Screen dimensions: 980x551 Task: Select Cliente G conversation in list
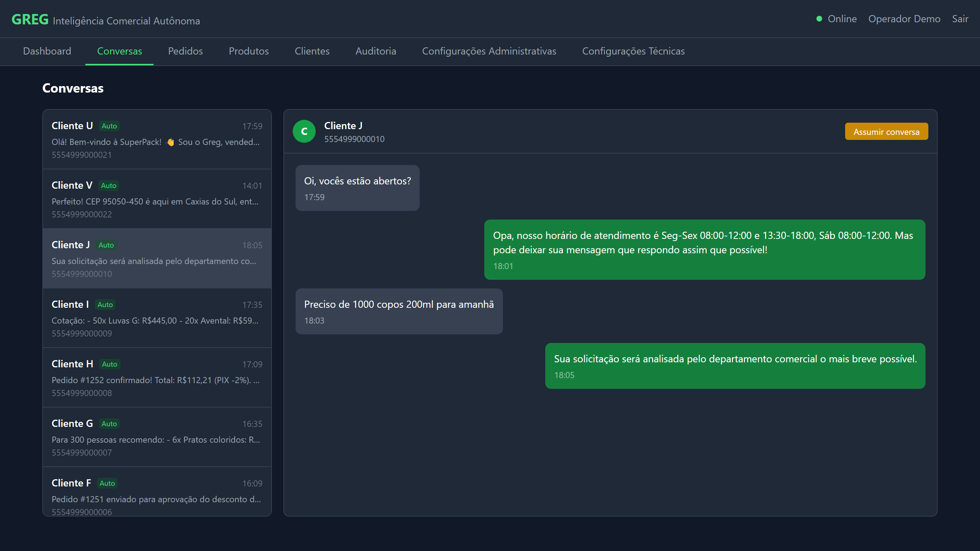(x=157, y=437)
